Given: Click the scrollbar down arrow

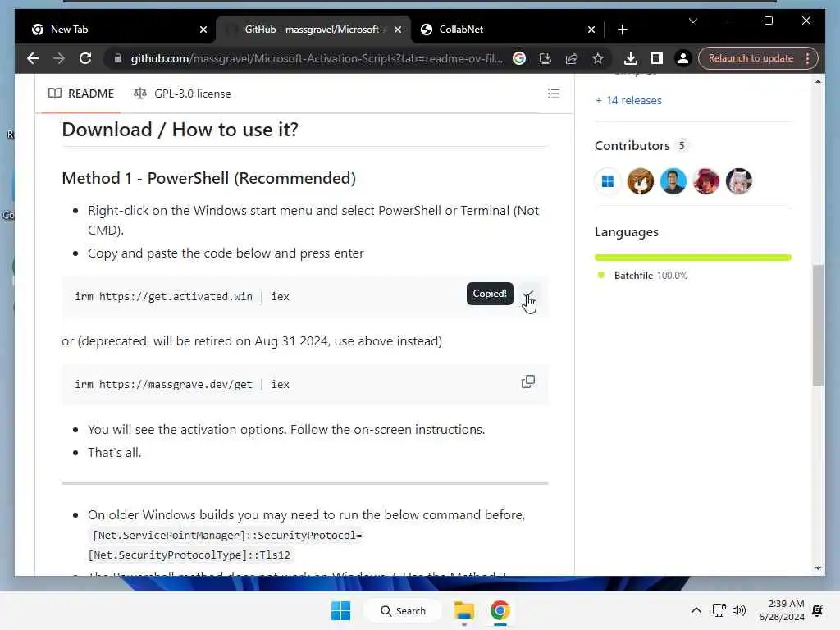Looking at the screenshot, I should (818, 568).
